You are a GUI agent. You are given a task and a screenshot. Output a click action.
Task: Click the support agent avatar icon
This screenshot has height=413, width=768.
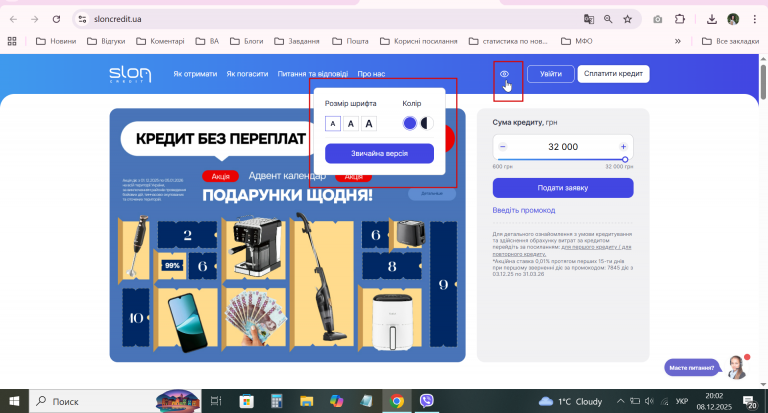point(736,367)
